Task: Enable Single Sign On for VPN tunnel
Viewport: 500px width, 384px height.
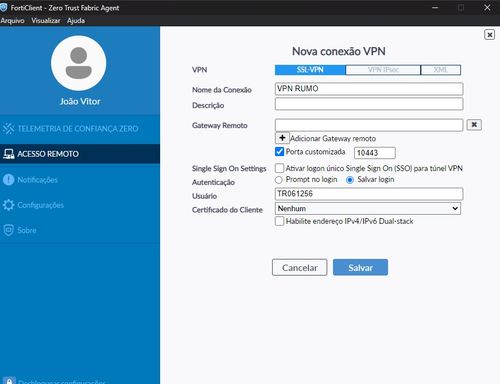Action: pyautogui.click(x=279, y=168)
